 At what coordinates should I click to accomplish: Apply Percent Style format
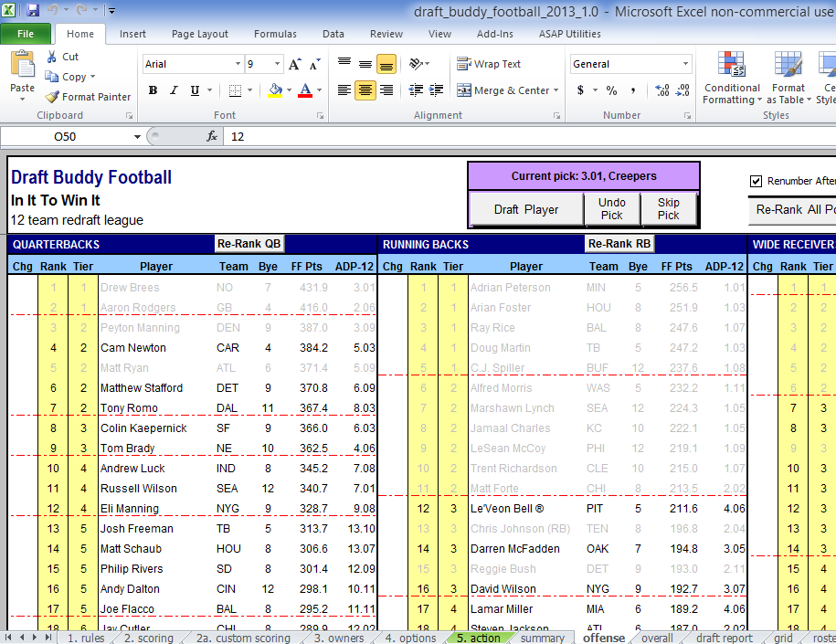pos(611,90)
